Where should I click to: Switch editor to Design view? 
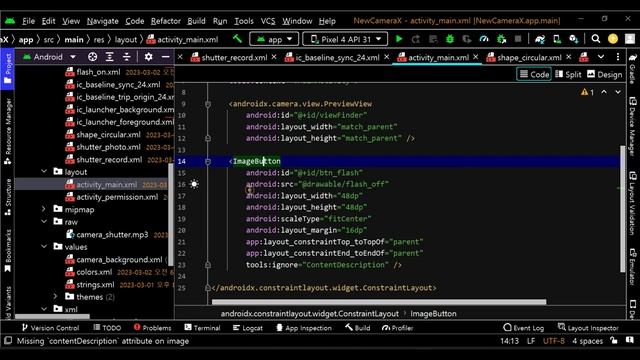pos(604,74)
